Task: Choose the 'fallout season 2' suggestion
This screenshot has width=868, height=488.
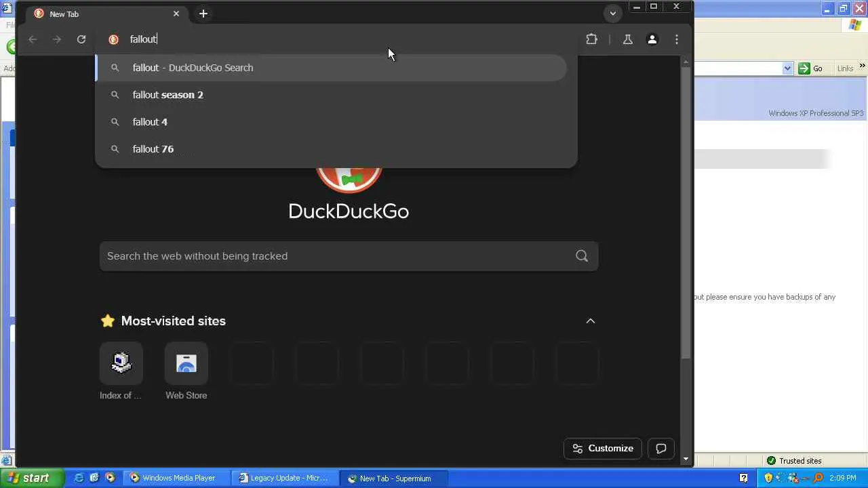Action: point(331,95)
